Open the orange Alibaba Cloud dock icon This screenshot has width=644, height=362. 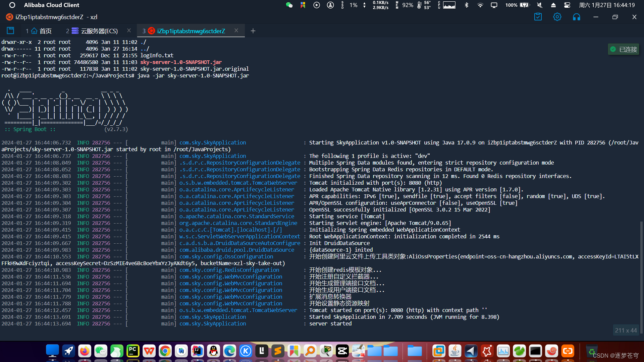[x=568, y=351]
